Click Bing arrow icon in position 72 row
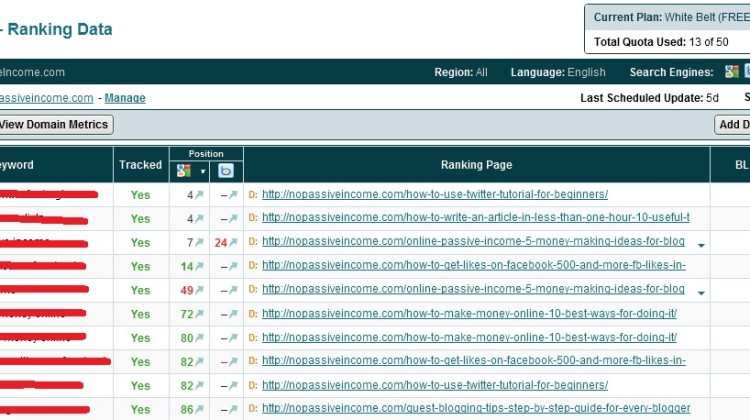This screenshot has width=750, height=420. click(233, 314)
